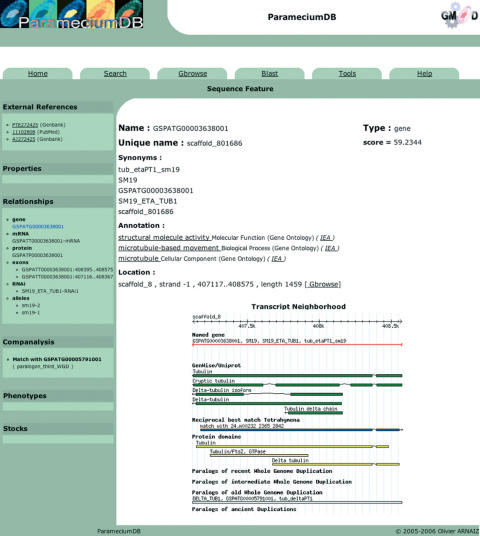Switch to the Gbrowse tab

pyautogui.click(x=192, y=73)
